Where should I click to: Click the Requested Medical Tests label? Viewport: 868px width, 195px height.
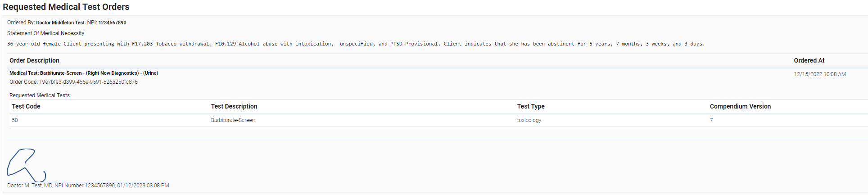pyautogui.click(x=40, y=95)
